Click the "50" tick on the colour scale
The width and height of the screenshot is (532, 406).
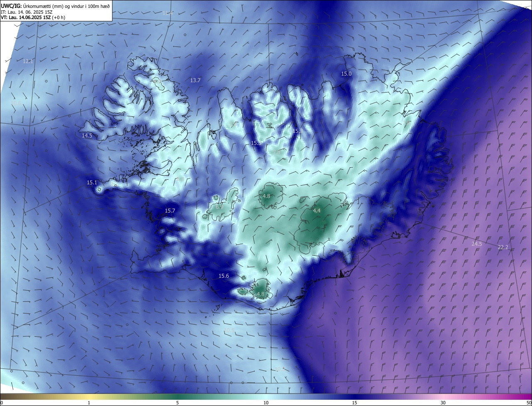coord(529,403)
